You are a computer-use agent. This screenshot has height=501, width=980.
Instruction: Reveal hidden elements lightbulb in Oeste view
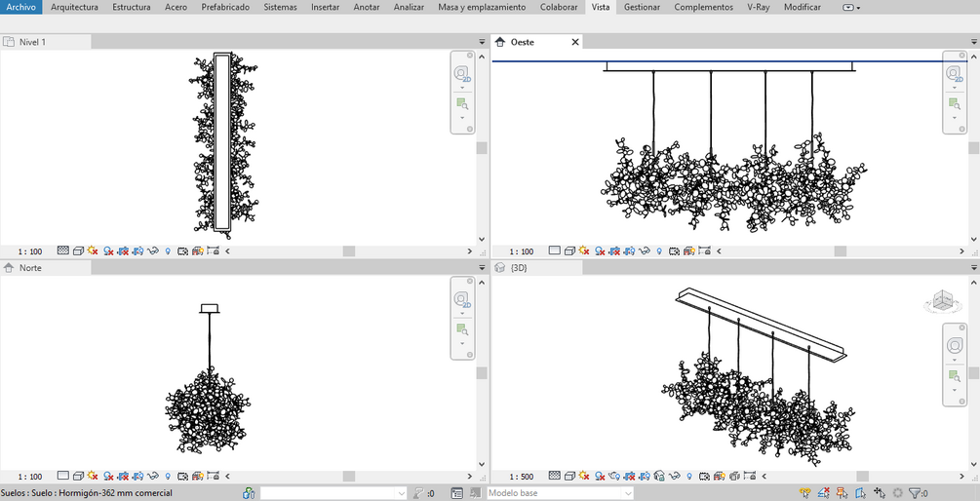pyautogui.click(x=659, y=250)
